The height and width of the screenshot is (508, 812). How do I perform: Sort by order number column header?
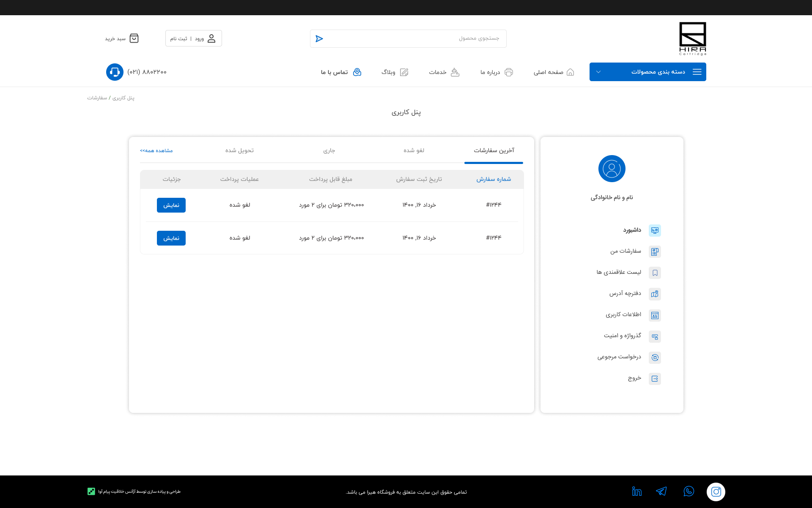coord(494,179)
